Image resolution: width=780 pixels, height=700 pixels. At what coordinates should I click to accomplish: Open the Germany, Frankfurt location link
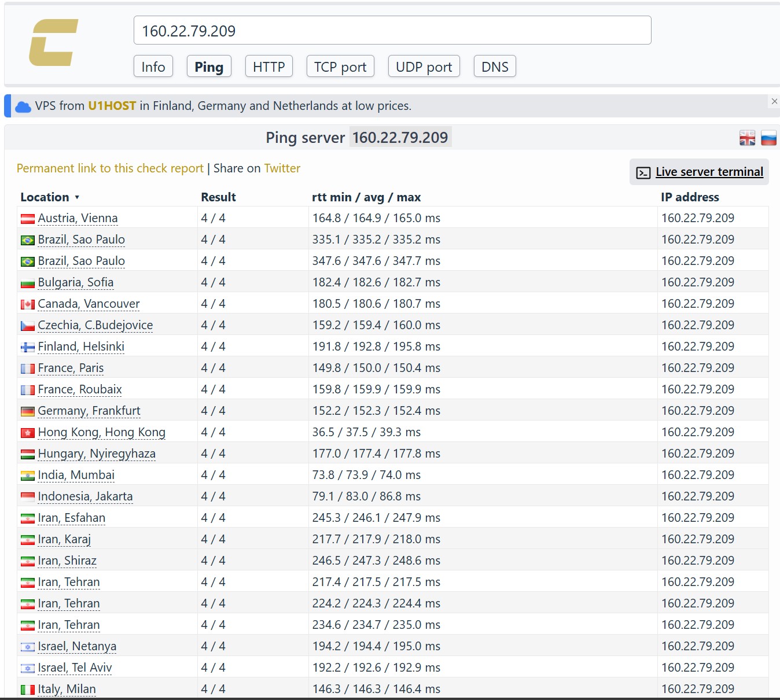(x=89, y=411)
